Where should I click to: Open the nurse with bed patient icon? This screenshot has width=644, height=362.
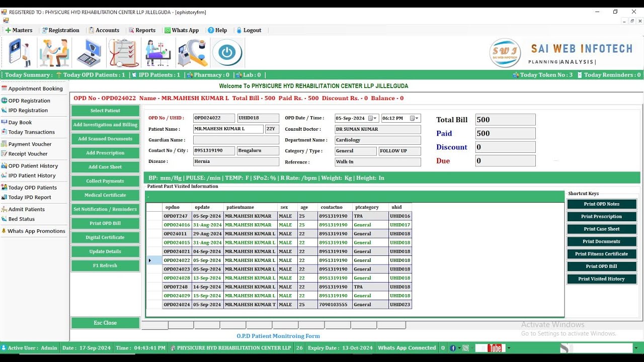[158, 52]
